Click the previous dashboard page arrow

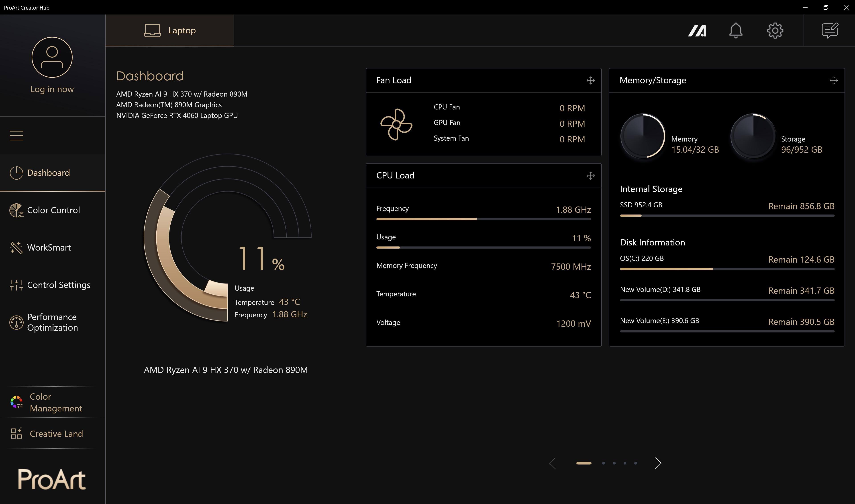coord(553,463)
